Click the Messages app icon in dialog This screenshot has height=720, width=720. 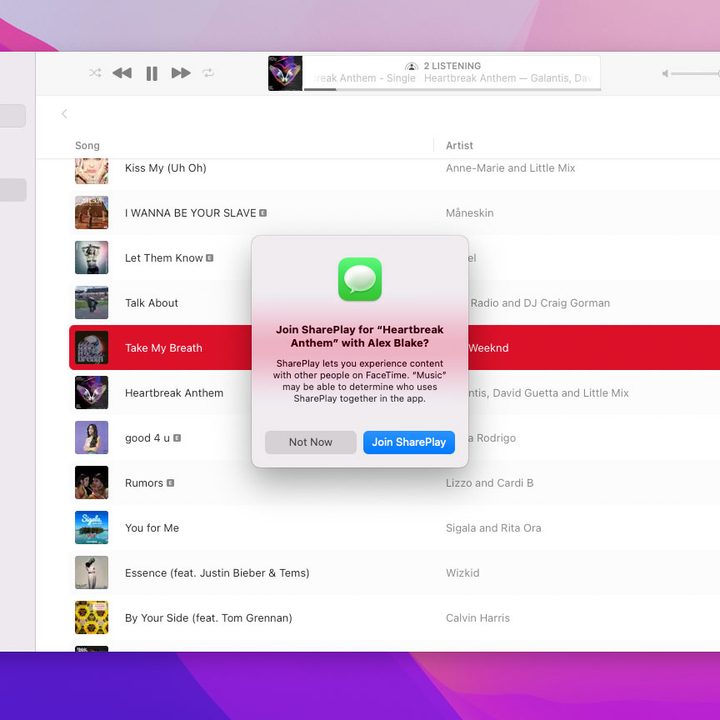(x=360, y=279)
